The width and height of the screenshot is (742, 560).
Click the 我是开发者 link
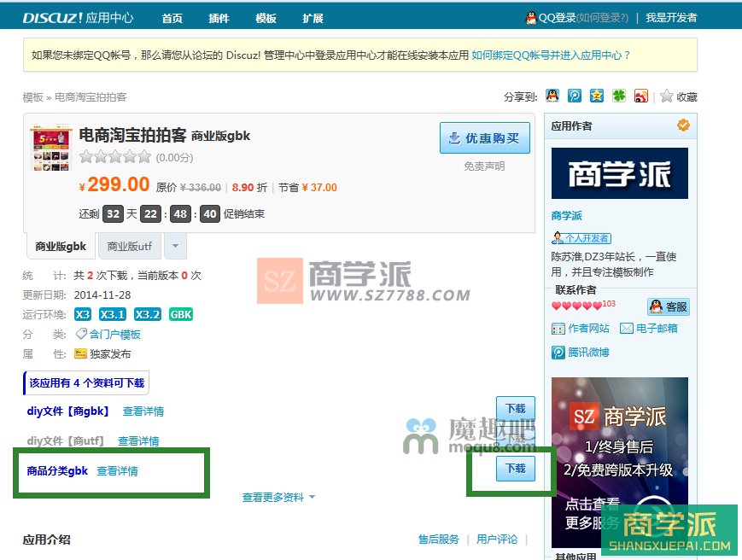pyautogui.click(x=671, y=18)
